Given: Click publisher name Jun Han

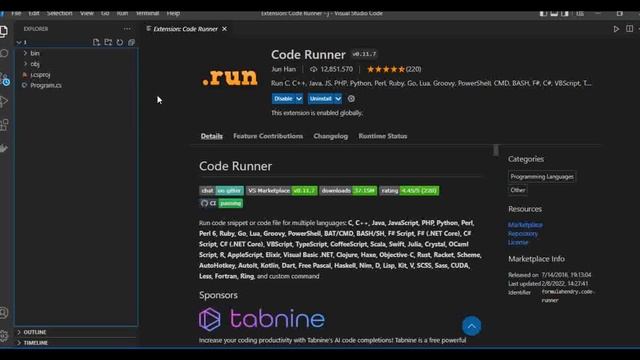Looking at the screenshot, I should tap(283, 69).
